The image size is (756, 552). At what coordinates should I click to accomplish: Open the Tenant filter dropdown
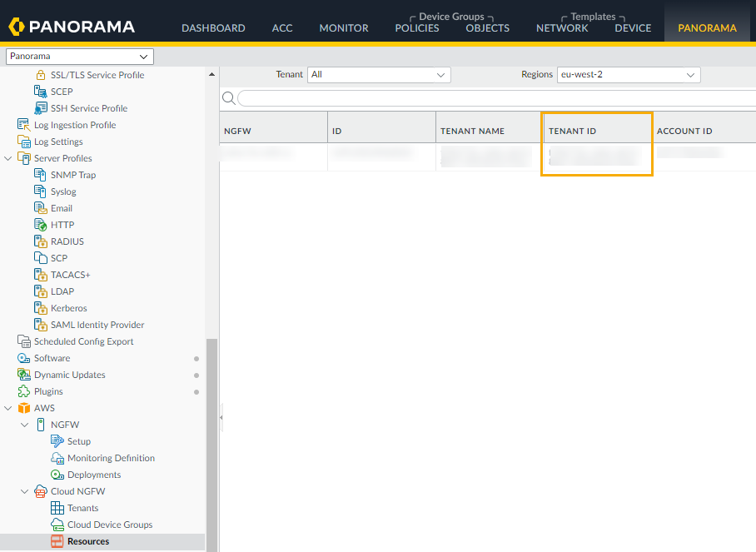tap(379, 75)
